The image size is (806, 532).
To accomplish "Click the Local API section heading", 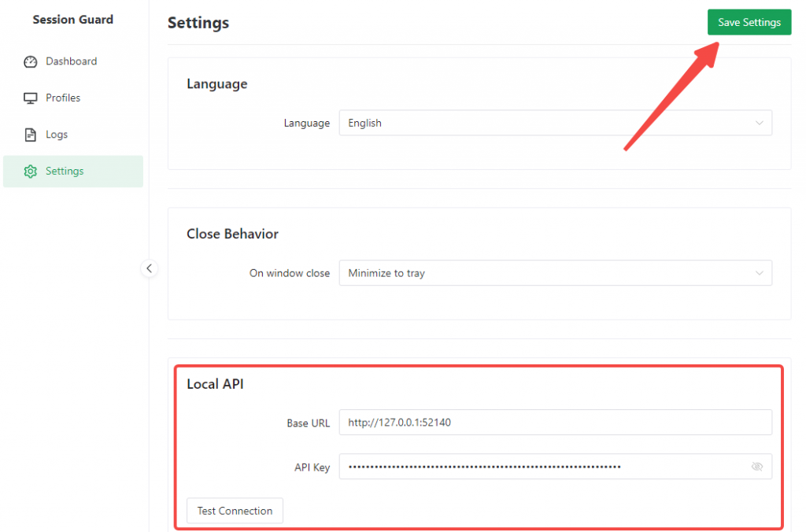I will tap(215, 384).
